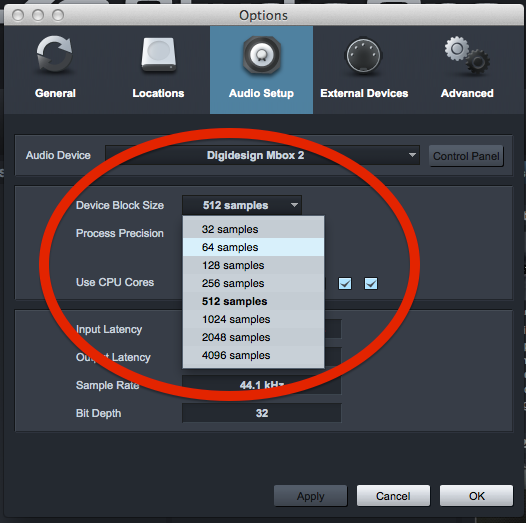Viewport: 526px width, 523px height.
Task: Collapse the Device Block Size dropdown
Action: 242,205
